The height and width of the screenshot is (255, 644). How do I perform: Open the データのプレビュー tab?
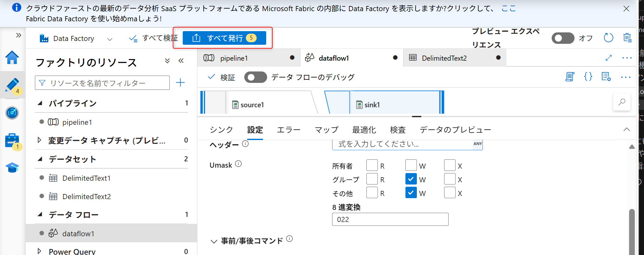pyautogui.click(x=456, y=130)
